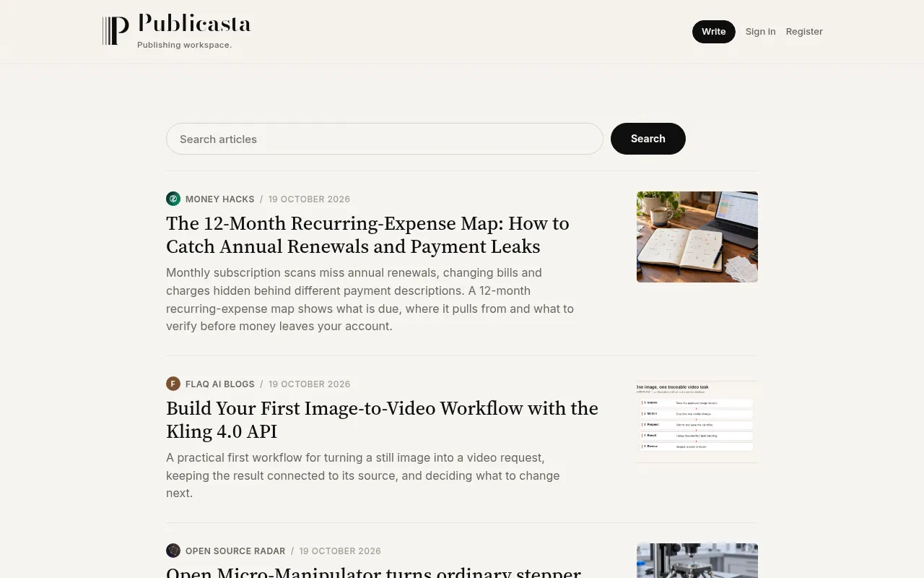
Task: Click the 19 OCTOBER 2026 date beside Flaq AI Blogs
Action: tap(309, 384)
